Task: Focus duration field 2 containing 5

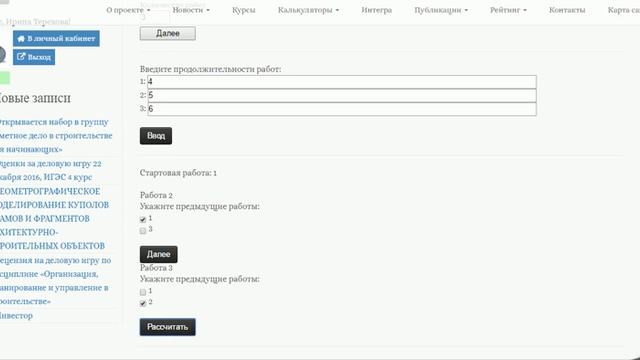Action: [x=342, y=96]
